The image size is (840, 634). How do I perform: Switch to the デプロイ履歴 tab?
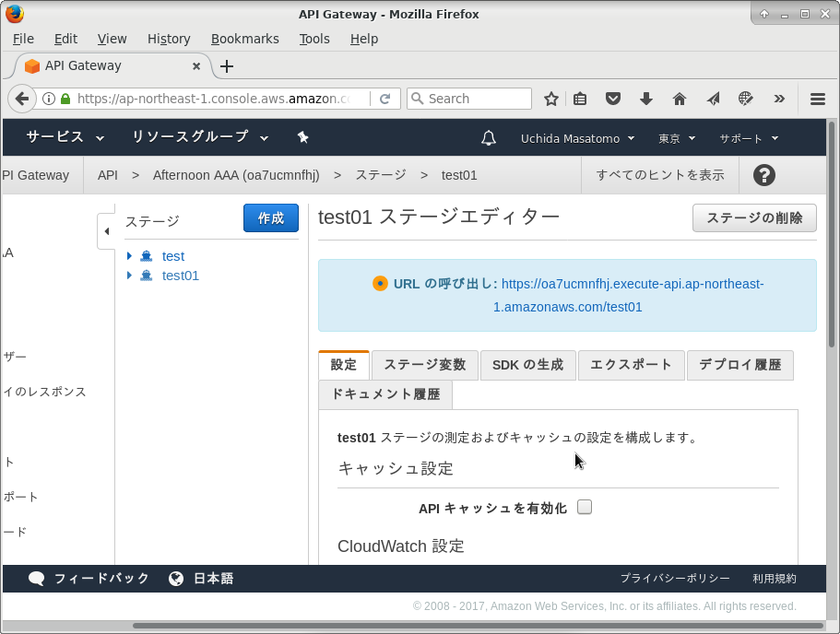tap(739, 365)
